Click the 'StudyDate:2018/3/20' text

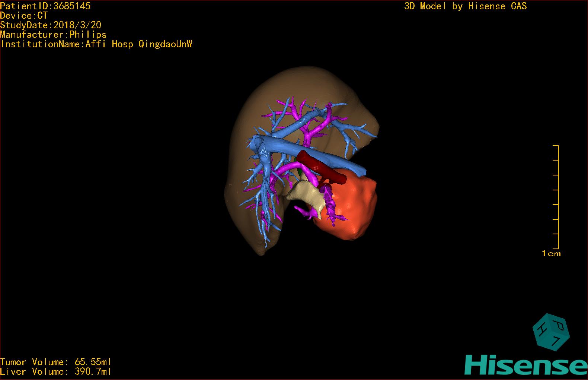click(x=51, y=25)
